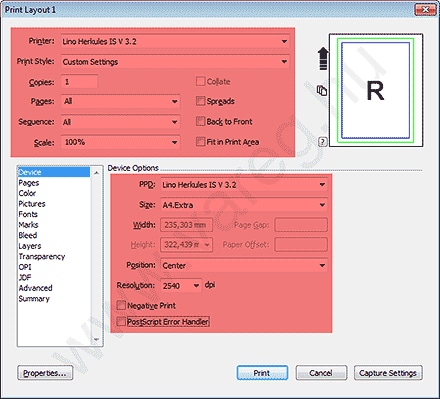
Task: Toggle the Spreads checkbox
Action: click(200, 101)
